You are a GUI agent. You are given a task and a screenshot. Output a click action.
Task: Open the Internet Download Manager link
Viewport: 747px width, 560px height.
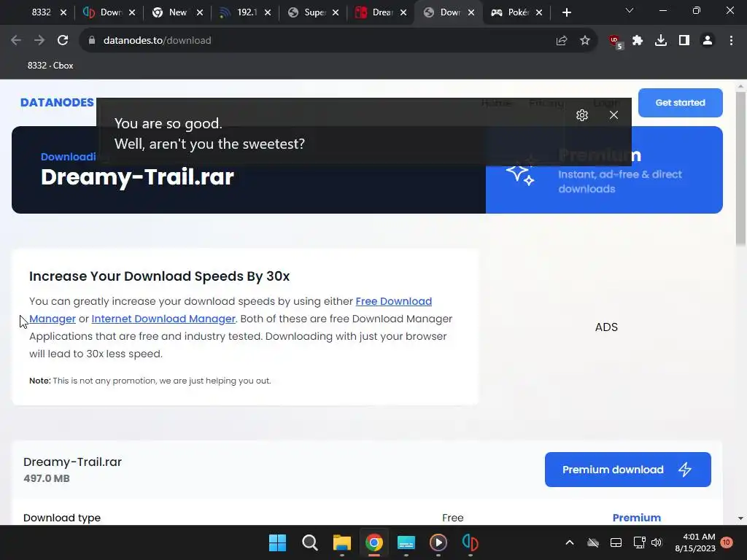(163, 319)
